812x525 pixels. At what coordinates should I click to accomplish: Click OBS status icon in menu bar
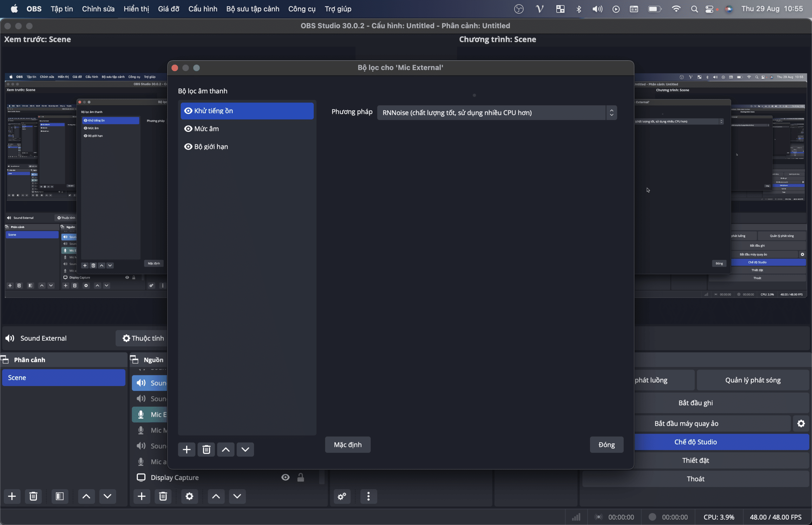519,9
